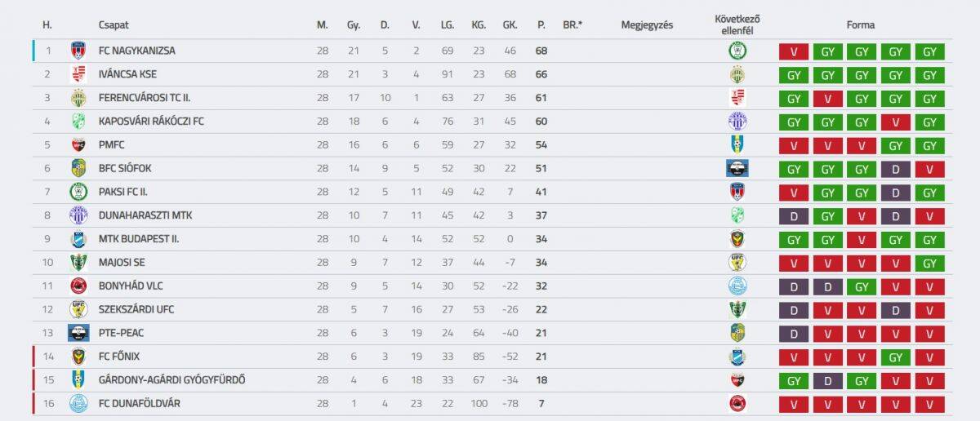
Task: Click GÁRDONY-AGÁRDI GYÓGYFÜRDŐ team name
Action: 171,380
